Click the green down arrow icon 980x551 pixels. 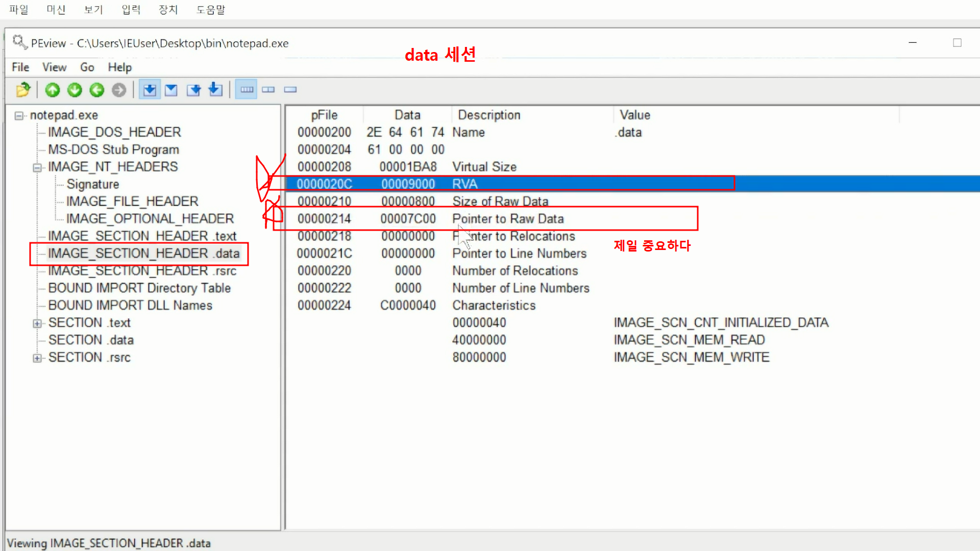click(75, 90)
